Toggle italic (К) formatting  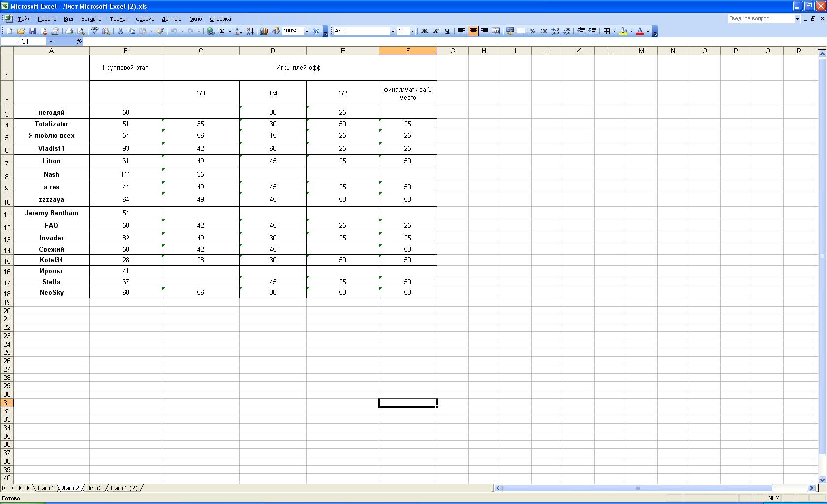(x=436, y=31)
